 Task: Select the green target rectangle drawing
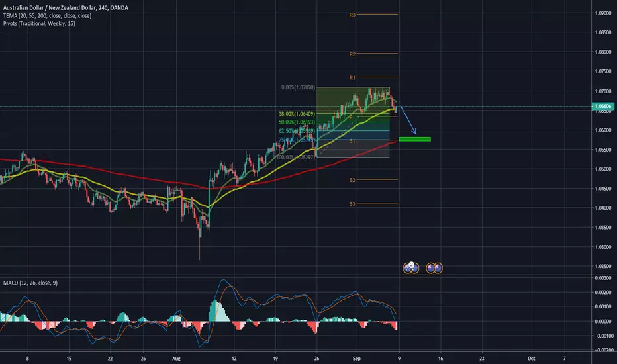coord(414,139)
